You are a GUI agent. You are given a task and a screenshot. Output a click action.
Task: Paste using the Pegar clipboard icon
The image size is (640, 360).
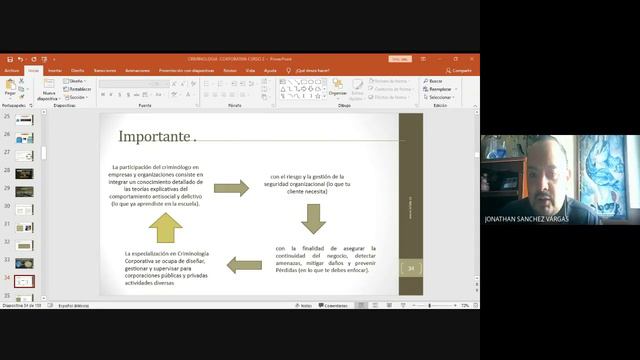[x=10, y=85]
